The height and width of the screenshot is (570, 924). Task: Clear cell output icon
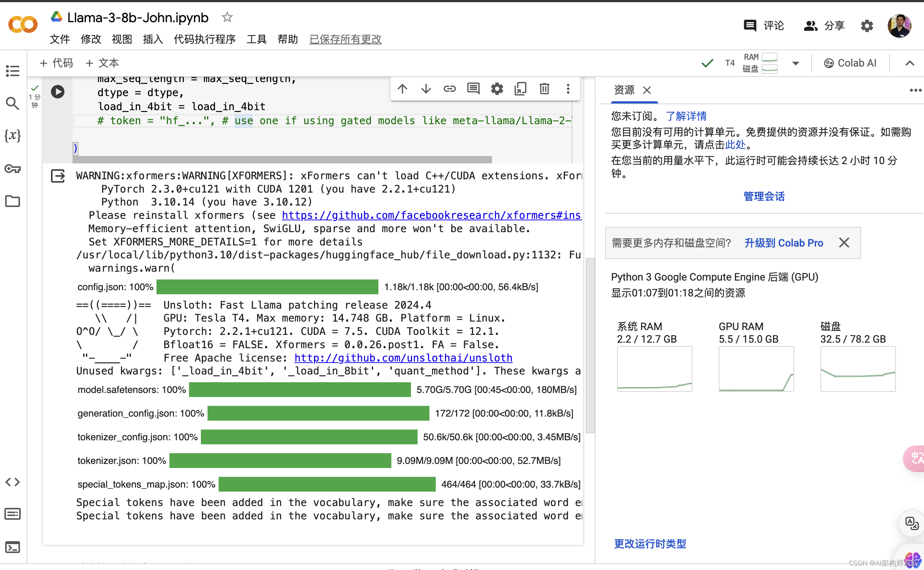coord(58,176)
